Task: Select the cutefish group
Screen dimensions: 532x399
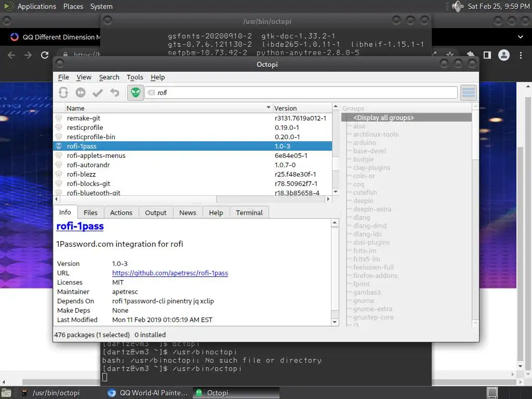Action: [365, 192]
